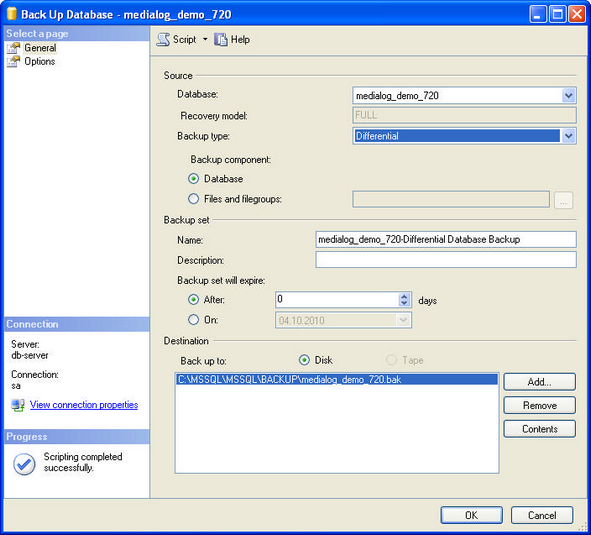Select expire On date radio button

[193, 320]
